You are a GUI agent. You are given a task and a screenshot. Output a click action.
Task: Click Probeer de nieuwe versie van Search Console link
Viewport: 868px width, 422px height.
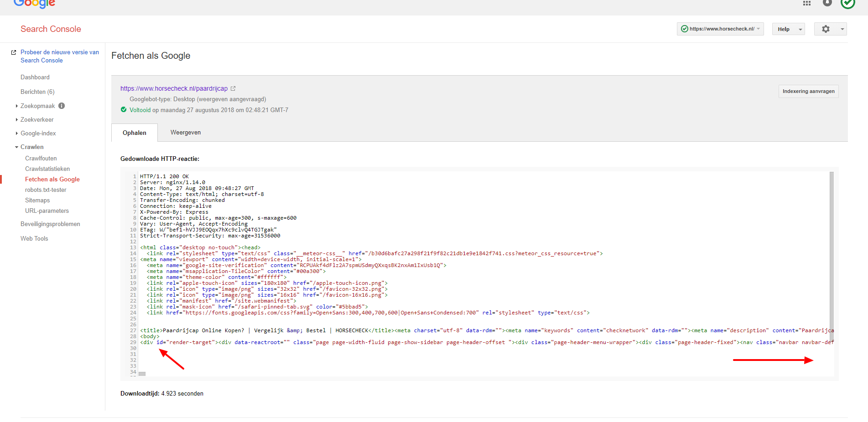point(60,56)
